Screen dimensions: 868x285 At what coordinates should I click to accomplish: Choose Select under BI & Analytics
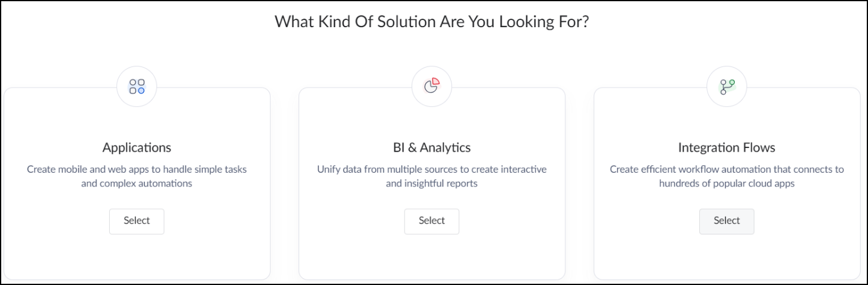(x=432, y=221)
